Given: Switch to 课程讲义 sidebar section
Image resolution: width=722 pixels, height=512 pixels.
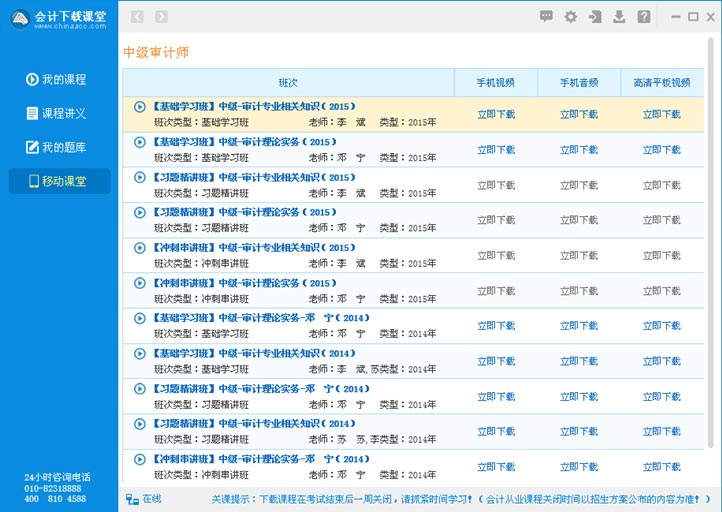Looking at the screenshot, I should (56, 114).
